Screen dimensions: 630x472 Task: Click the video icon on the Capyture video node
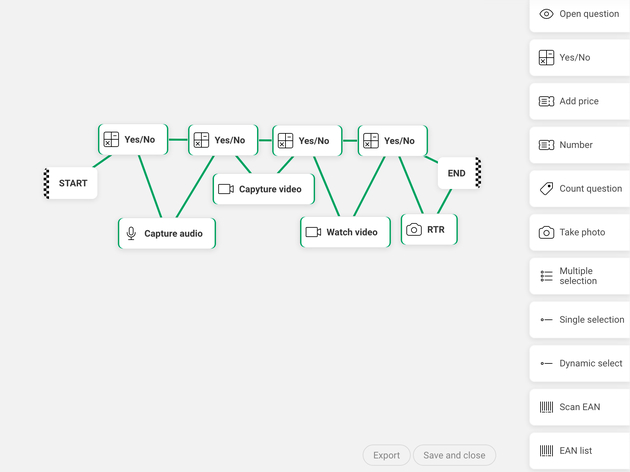pyautogui.click(x=226, y=189)
